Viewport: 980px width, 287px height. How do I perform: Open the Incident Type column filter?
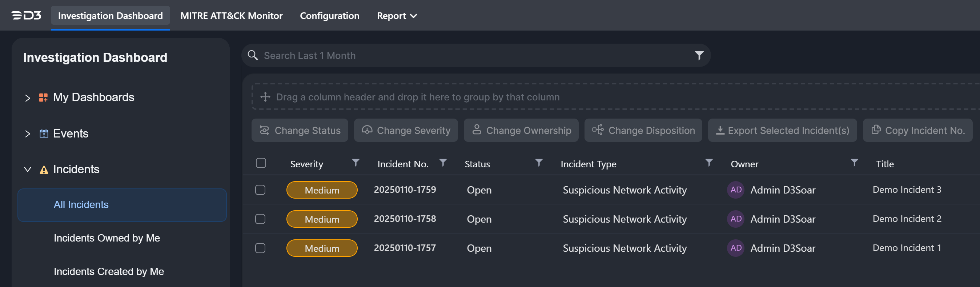(708, 163)
